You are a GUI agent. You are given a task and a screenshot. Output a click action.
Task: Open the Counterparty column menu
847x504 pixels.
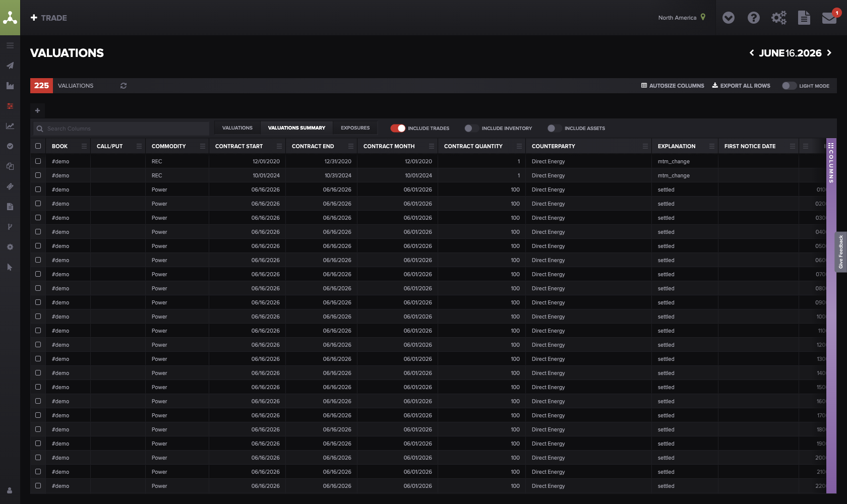[645, 146]
